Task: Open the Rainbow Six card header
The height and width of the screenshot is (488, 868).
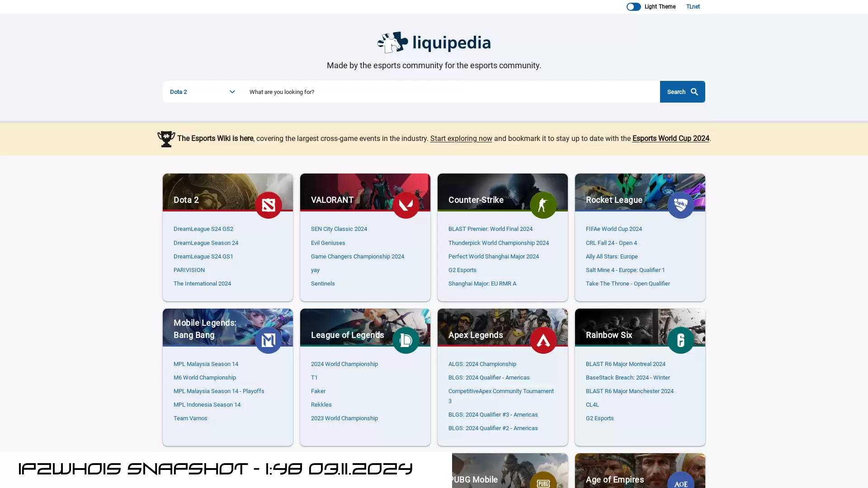Action: pos(640,328)
